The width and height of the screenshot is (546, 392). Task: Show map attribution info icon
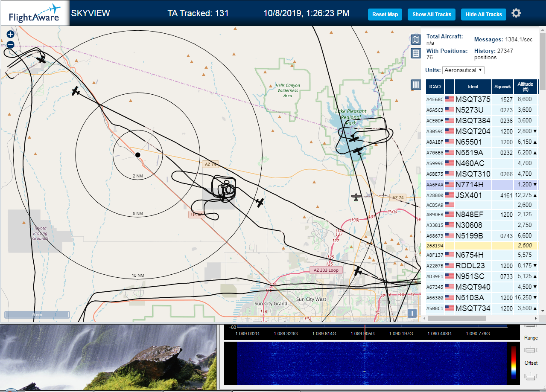[412, 313]
